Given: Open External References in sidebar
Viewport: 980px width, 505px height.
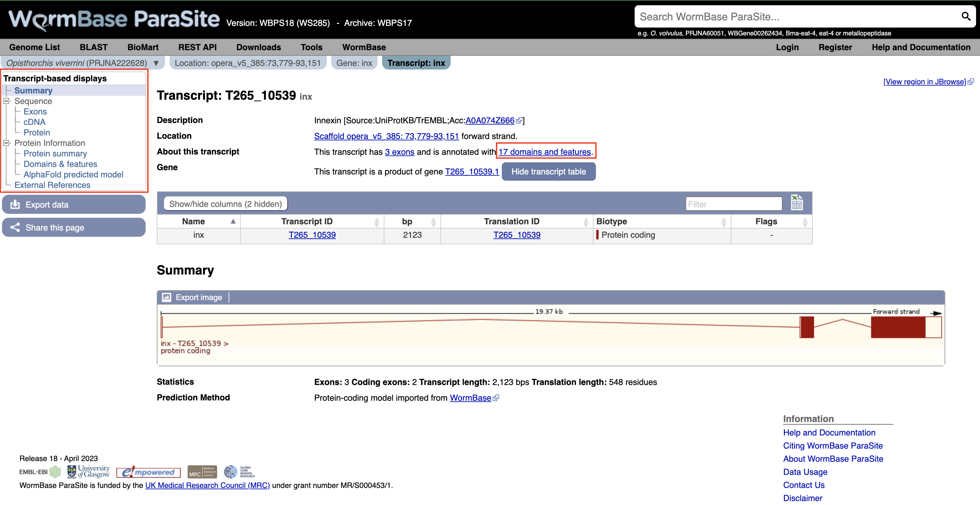Looking at the screenshot, I should click(x=52, y=185).
